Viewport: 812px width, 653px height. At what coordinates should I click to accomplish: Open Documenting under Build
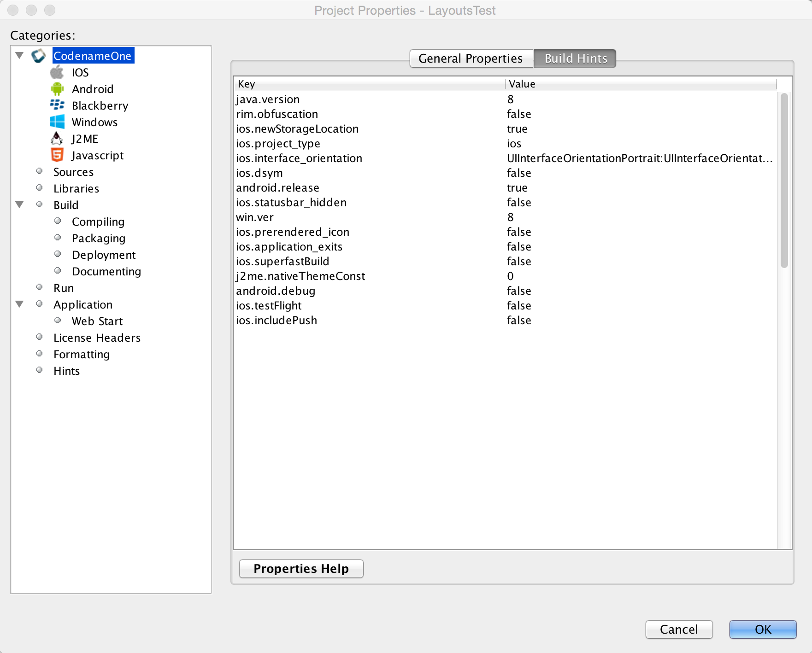pos(106,271)
